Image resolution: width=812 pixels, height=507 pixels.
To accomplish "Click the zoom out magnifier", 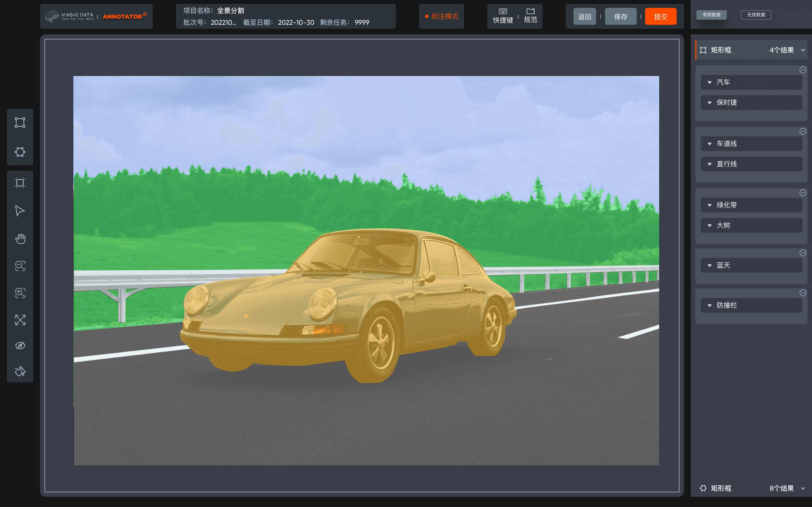I will point(20,266).
